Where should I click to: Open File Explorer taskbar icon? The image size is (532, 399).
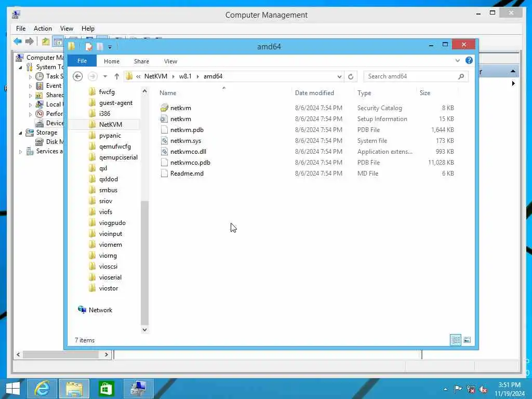[74, 389]
